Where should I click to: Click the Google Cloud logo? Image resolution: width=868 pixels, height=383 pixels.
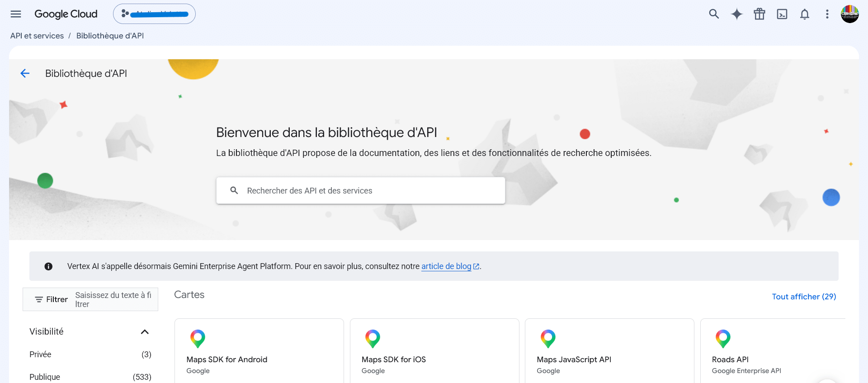coord(66,14)
